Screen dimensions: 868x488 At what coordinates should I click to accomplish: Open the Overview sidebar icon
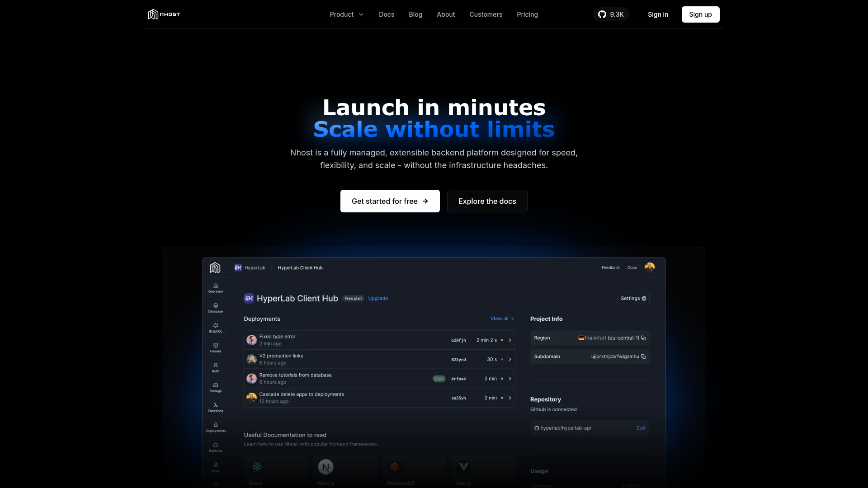(x=216, y=288)
